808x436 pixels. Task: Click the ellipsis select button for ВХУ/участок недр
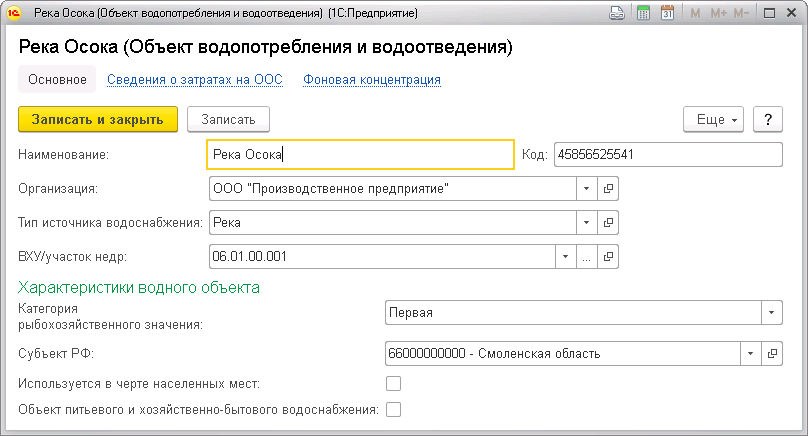pyautogui.click(x=586, y=256)
